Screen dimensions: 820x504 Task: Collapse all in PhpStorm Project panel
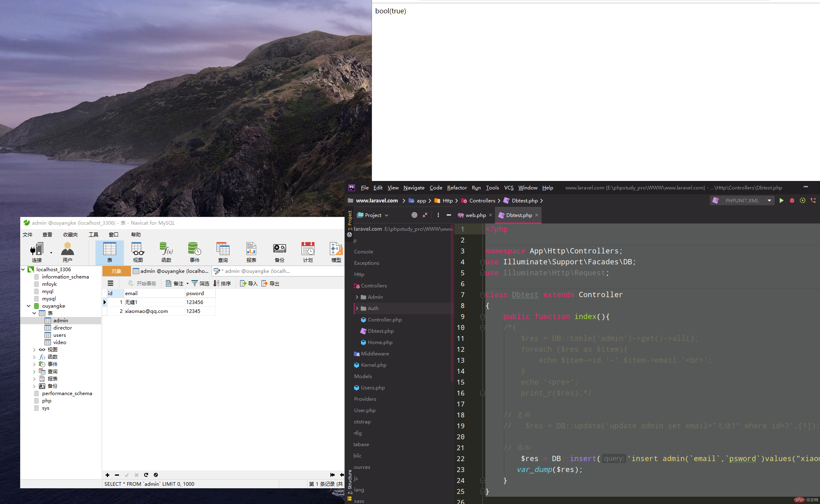pyautogui.click(x=425, y=215)
